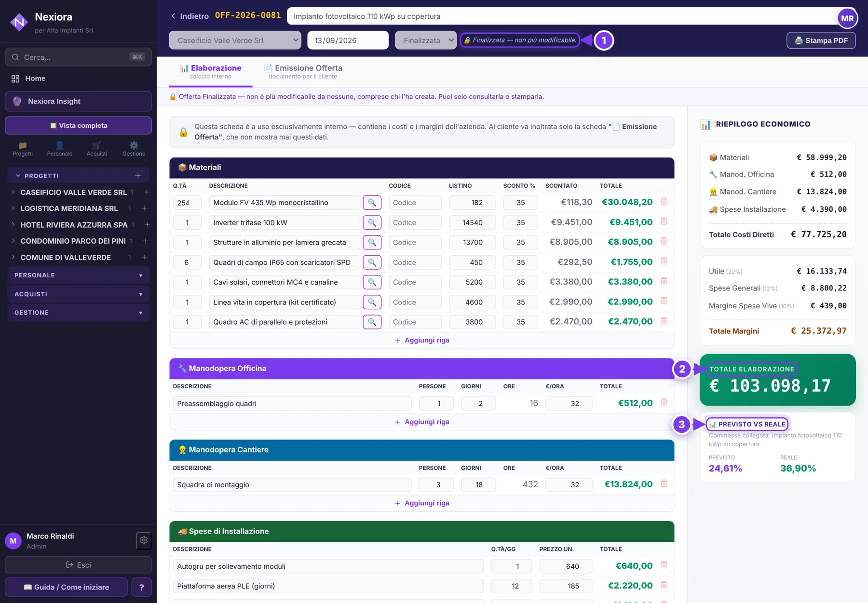Viewport: 868px width, 603px height.
Task: Log out with the Esci button
Action: [x=78, y=565]
